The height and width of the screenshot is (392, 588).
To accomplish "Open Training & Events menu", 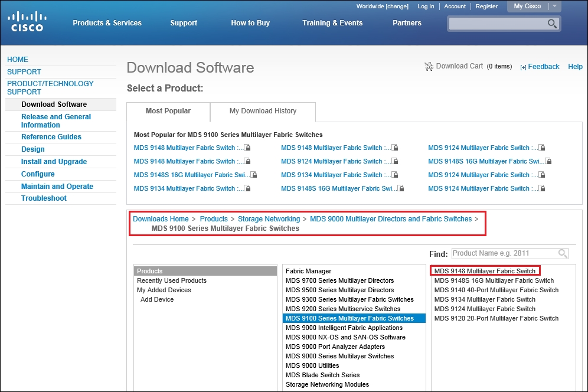I will coord(332,23).
